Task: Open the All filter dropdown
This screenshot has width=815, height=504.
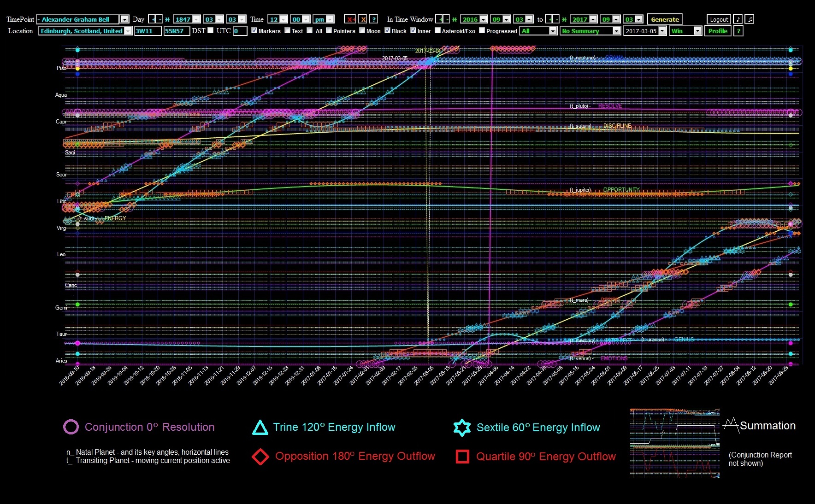Action: click(x=538, y=31)
